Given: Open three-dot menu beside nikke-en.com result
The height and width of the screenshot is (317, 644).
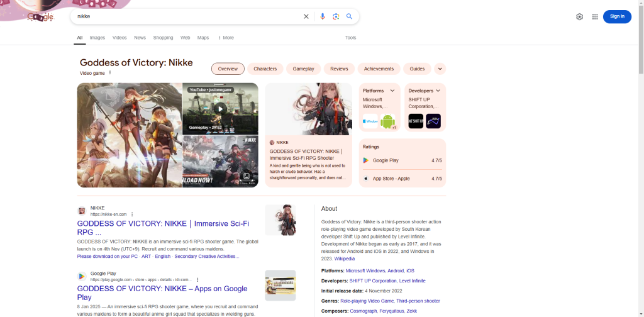Looking at the screenshot, I should [132, 214].
